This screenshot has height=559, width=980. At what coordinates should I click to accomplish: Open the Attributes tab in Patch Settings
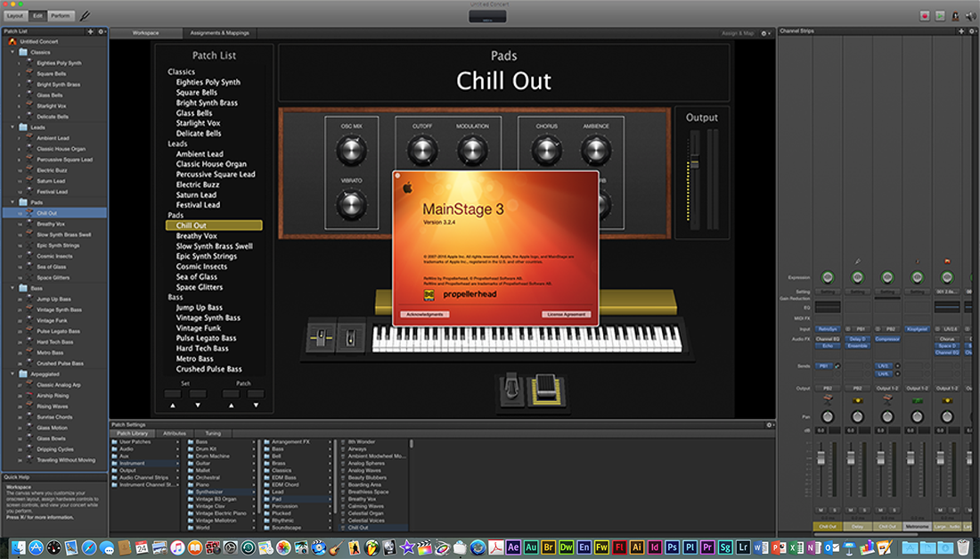pyautogui.click(x=175, y=433)
